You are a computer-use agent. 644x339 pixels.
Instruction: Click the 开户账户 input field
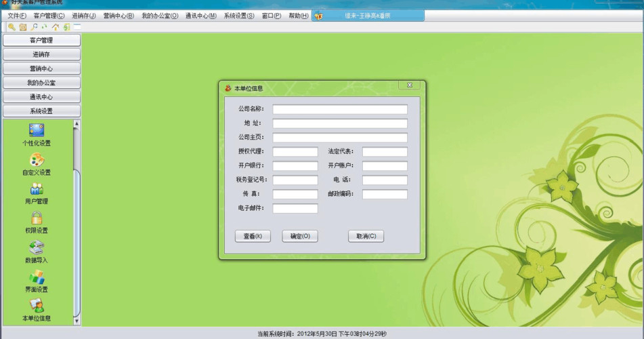click(385, 166)
